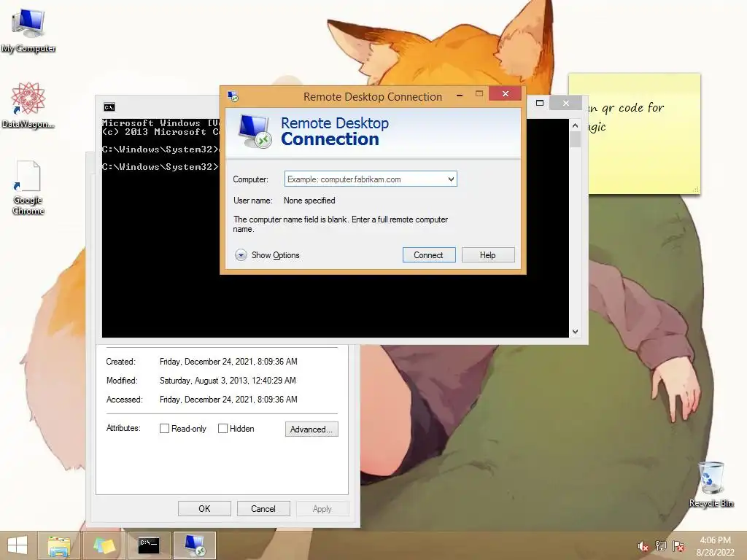Click the Command Prompt scrollbar thumb
Screen dimensions: 747x560
(575, 139)
